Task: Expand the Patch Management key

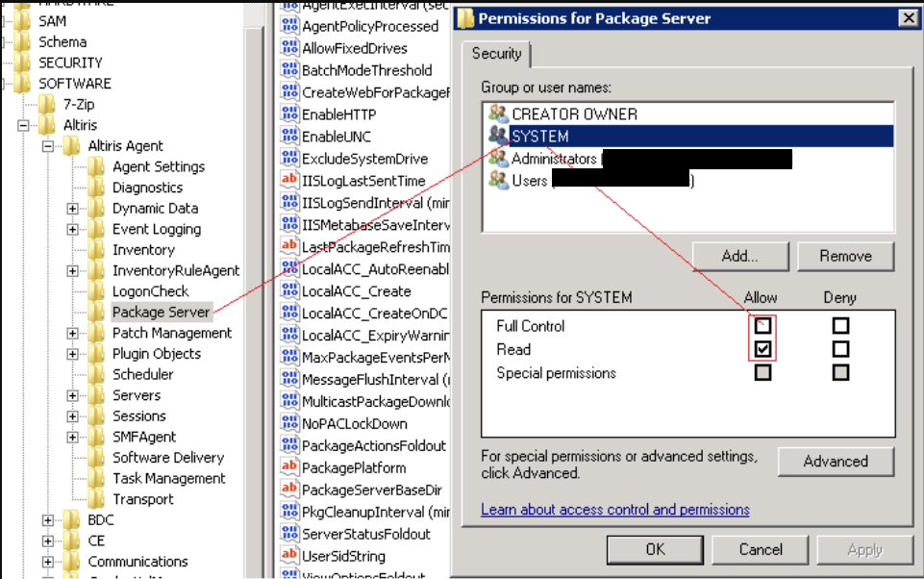Action: point(72,333)
